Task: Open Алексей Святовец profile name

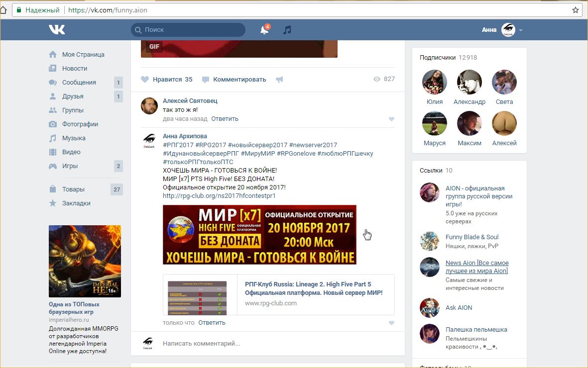Action: (x=190, y=101)
